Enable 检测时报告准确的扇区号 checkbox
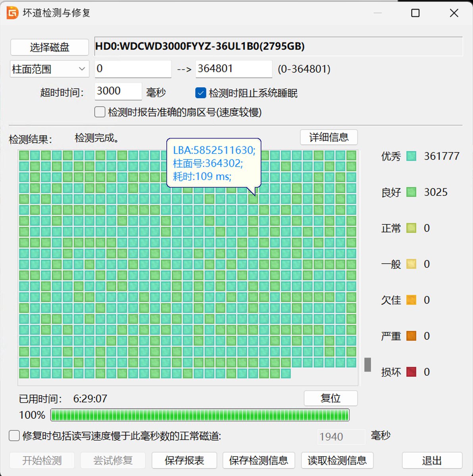473x476 pixels. click(x=100, y=112)
